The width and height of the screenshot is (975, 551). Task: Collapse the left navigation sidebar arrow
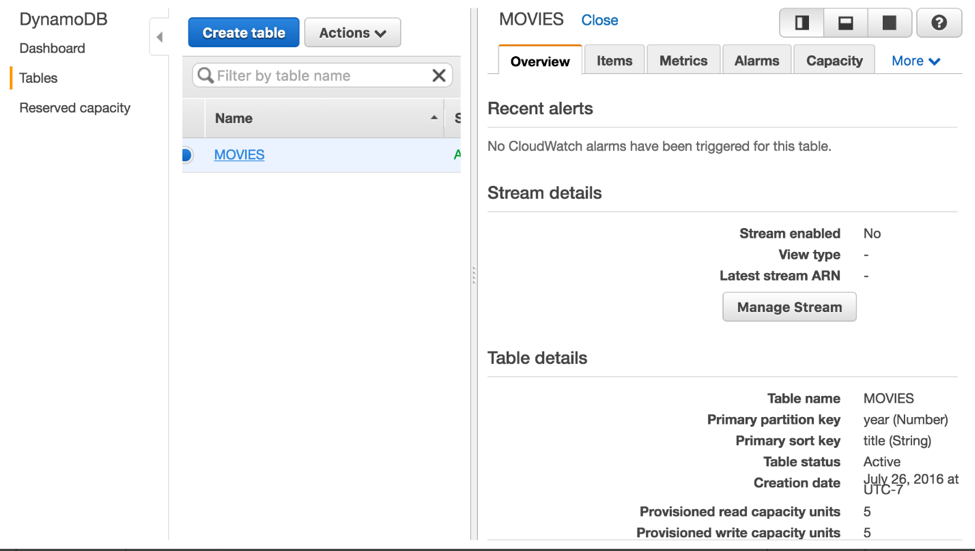[x=160, y=37]
